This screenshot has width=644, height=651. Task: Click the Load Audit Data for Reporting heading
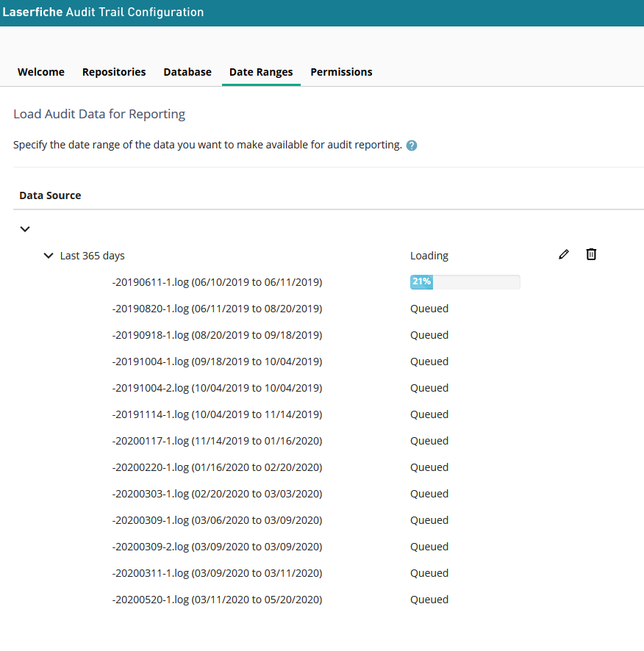point(99,114)
